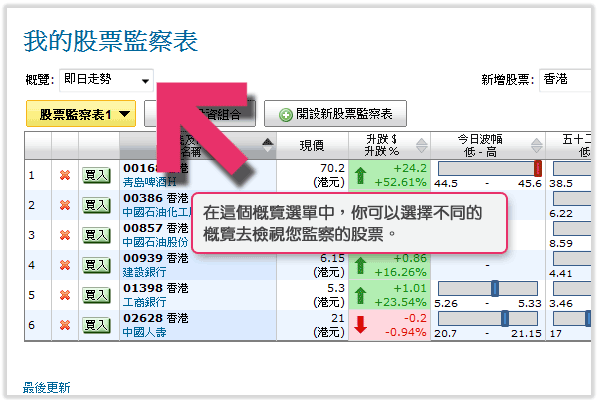Open the 概覽 即日走勢 dropdown

click(106, 80)
